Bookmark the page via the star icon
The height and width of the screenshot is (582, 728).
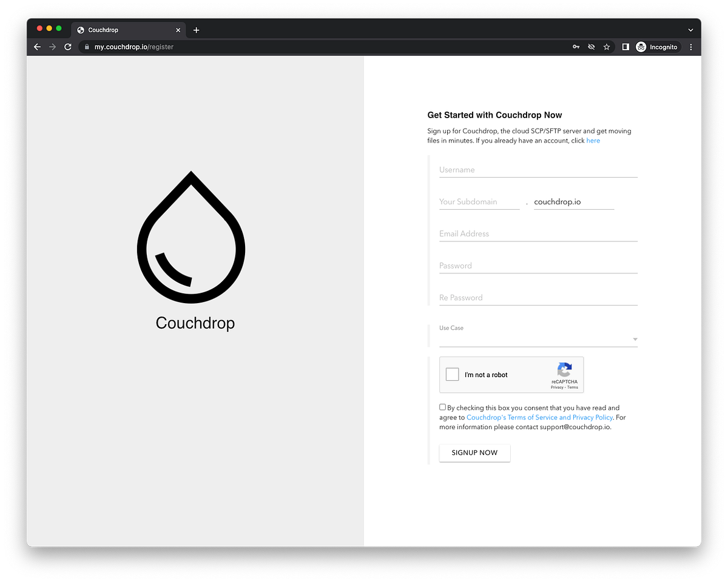click(x=607, y=46)
